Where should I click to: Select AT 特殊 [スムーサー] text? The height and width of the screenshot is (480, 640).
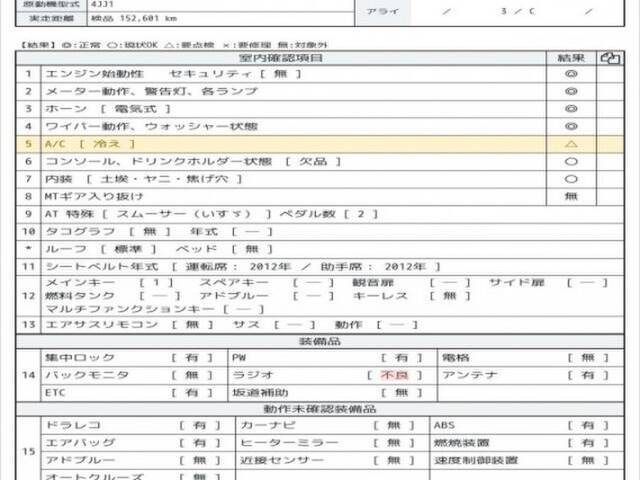(158, 214)
